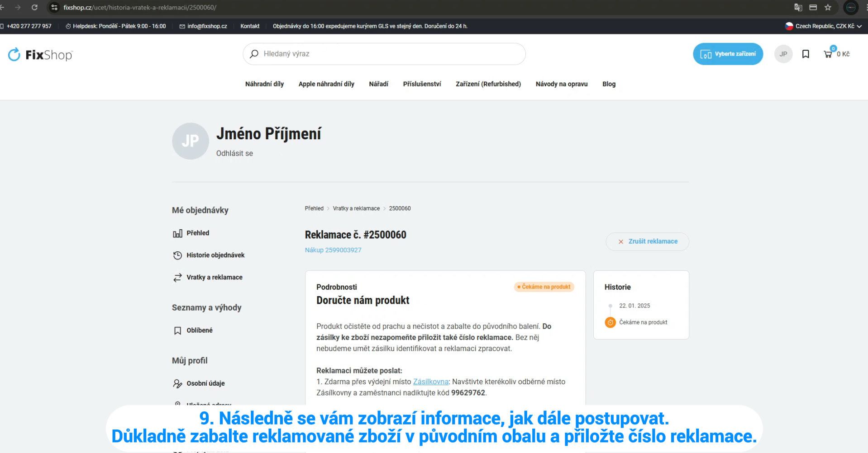Click the search magnifier icon
Viewport: 868px width, 453px height.
(x=254, y=54)
